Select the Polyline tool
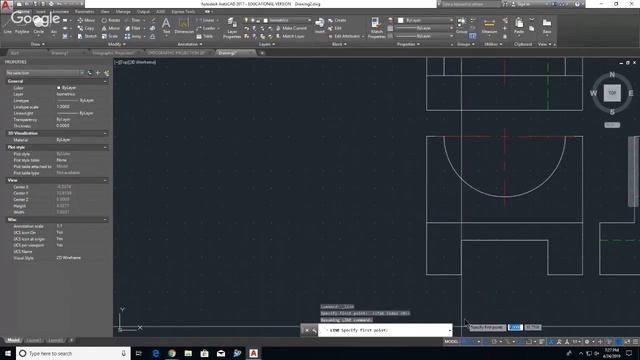The height and width of the screenshot is (360, 640). (x=22, y=26)
